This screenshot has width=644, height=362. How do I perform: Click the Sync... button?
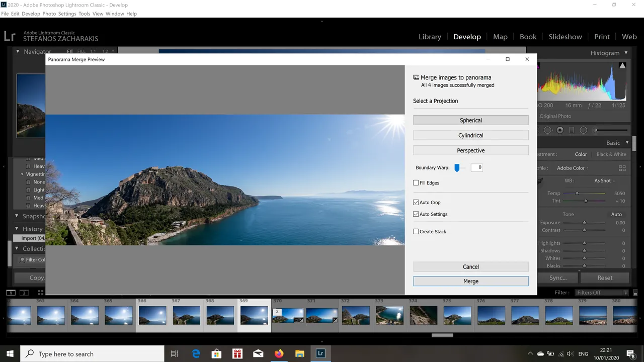coord(558,278)
